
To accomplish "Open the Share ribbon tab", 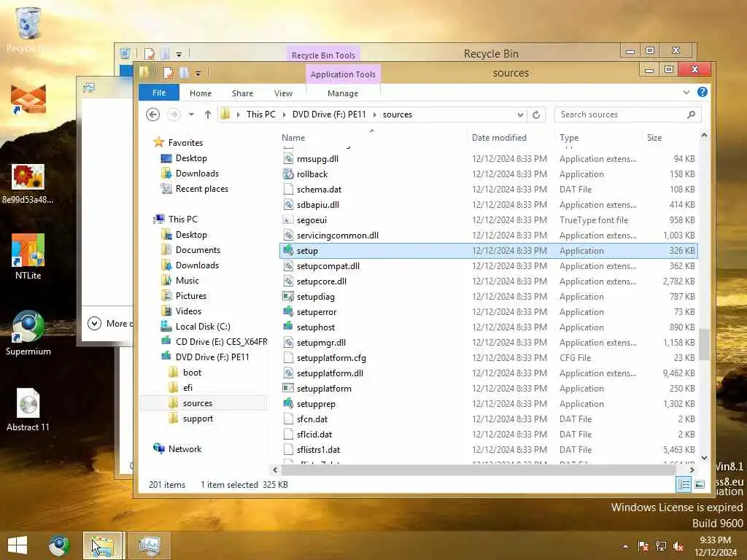I will [242, 93].
